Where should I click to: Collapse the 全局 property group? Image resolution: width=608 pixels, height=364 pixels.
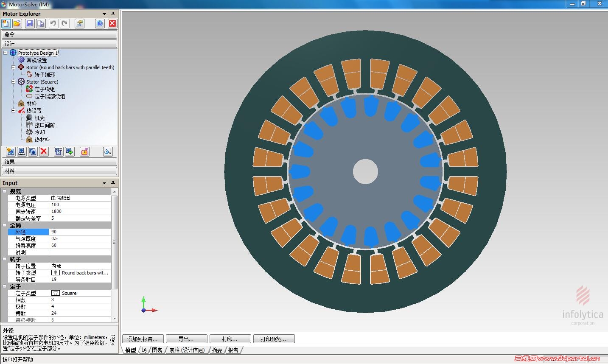click(5, 225)
